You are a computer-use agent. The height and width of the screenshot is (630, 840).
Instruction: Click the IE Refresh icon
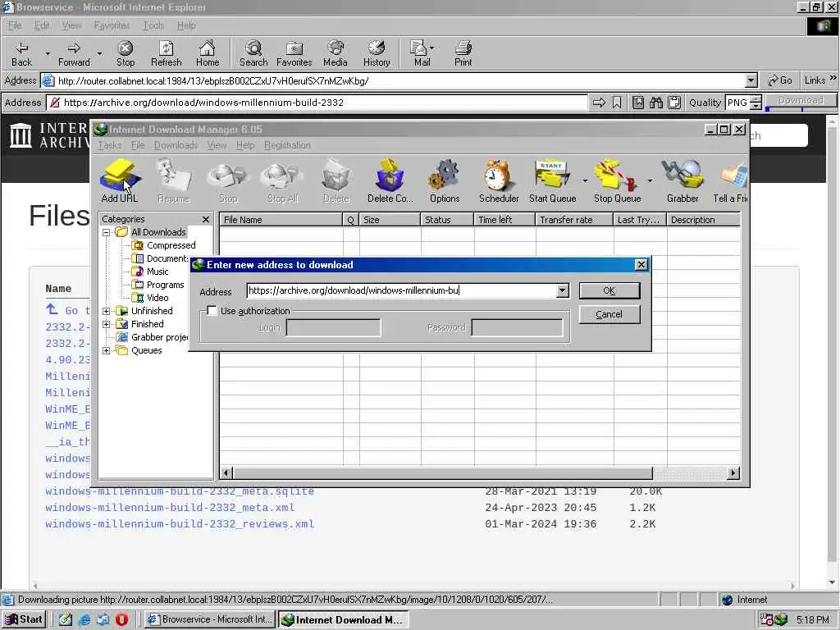coord(166,53)
